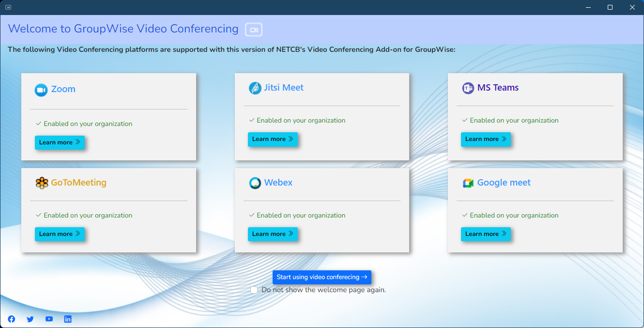Click the MS Teams logo icon

pos(468,88)
